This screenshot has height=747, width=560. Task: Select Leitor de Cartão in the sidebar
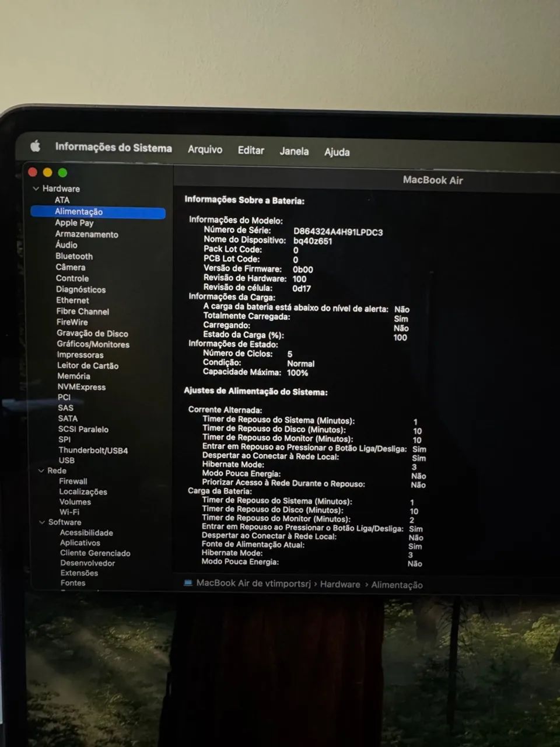87,365
